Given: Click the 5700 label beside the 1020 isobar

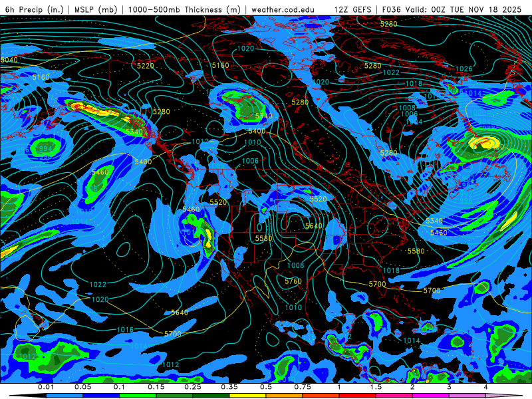Looking at the screenshot, I should pyautogui.click(x=173, y=334).
